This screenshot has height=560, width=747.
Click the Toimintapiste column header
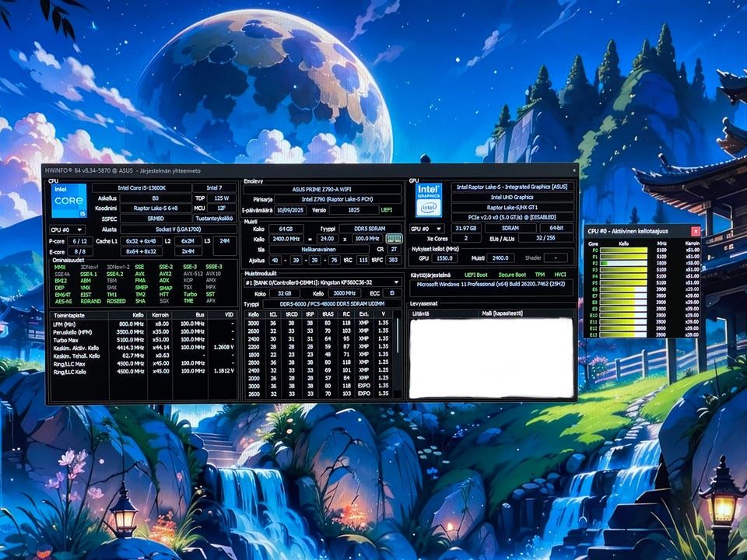(79, 315)
